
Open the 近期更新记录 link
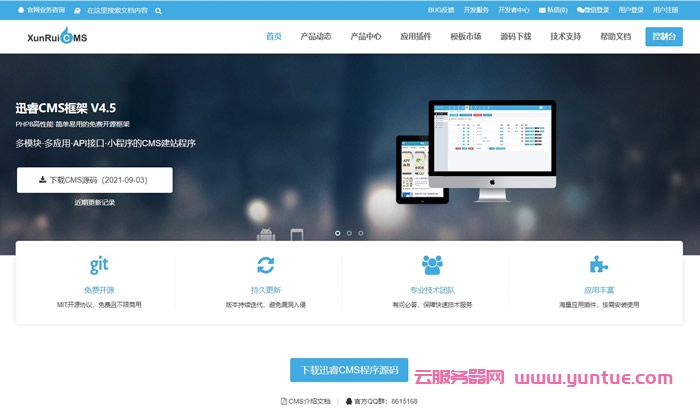(95, 203)
